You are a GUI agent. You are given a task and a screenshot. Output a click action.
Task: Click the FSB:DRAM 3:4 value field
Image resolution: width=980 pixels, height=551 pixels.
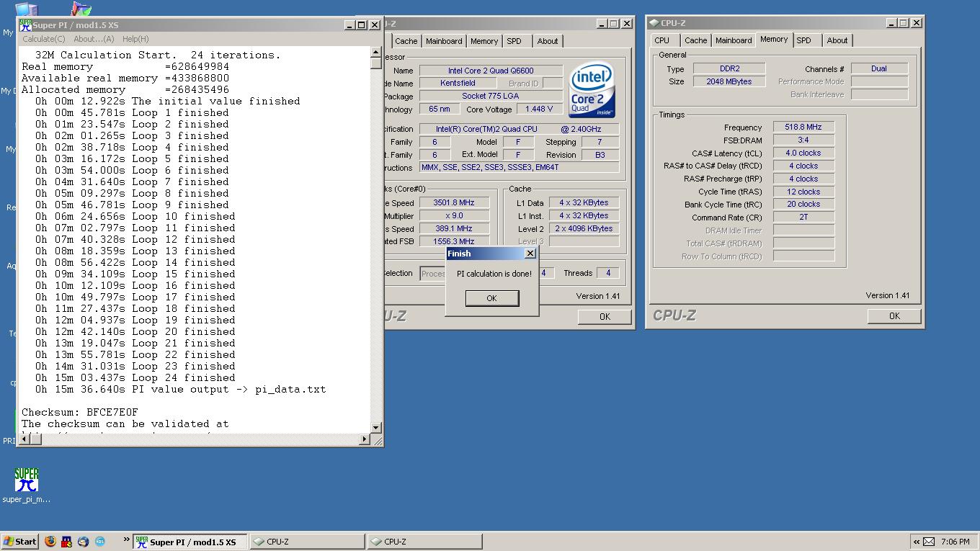click(x=803, y=140)
